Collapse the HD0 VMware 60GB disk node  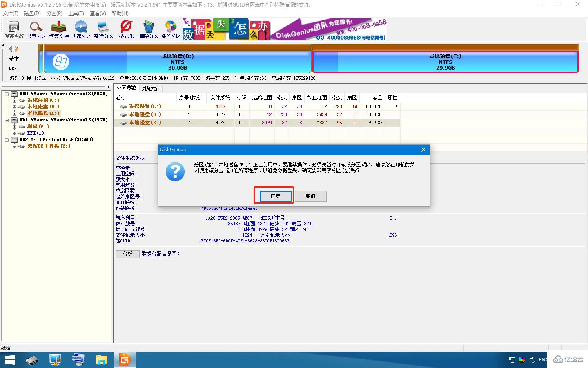point(7,94)
